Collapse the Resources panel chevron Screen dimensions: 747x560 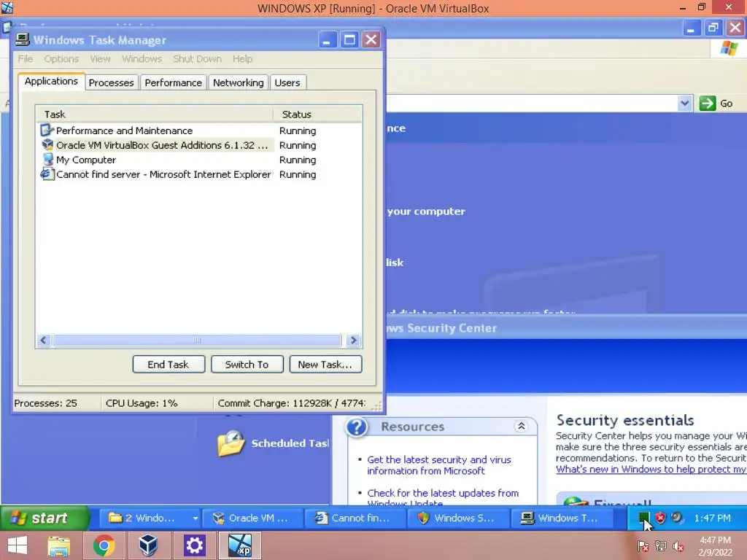(521, 426)
